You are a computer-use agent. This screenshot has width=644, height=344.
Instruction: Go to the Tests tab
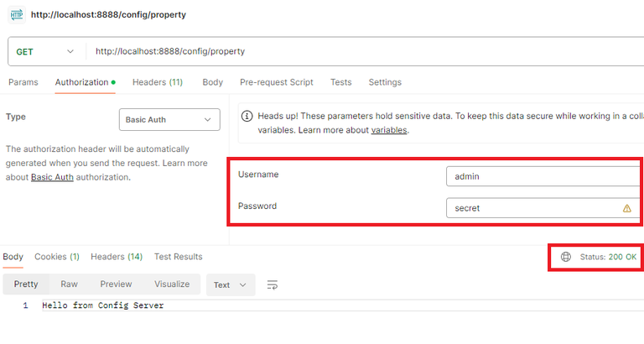340,82
